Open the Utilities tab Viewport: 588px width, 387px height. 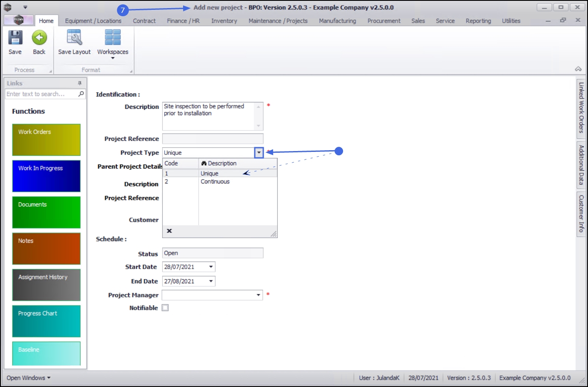[x=511, y=21]
